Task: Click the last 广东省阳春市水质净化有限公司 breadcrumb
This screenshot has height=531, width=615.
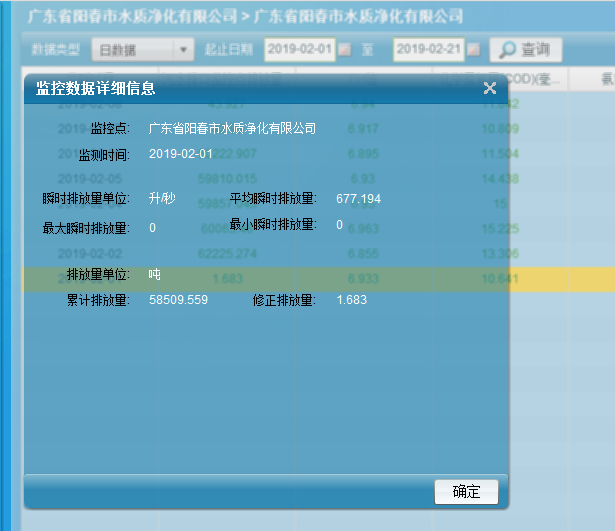Action: [x=358, y=16]
